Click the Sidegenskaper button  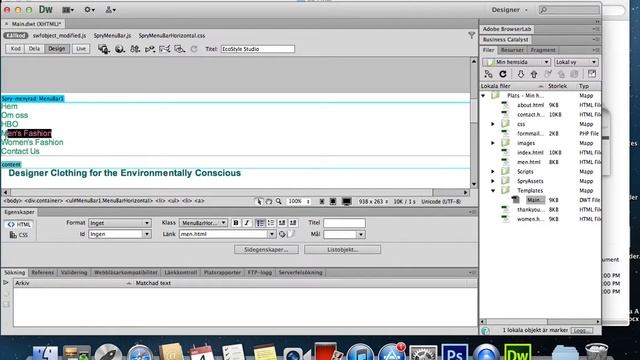[x=266, y=249]
